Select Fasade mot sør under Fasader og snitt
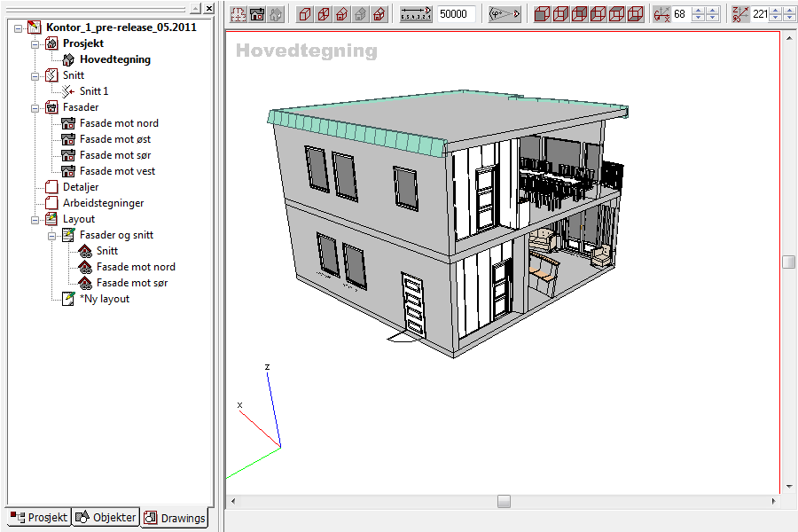Viewport: 798px width, 532px height. coord(132,283)
